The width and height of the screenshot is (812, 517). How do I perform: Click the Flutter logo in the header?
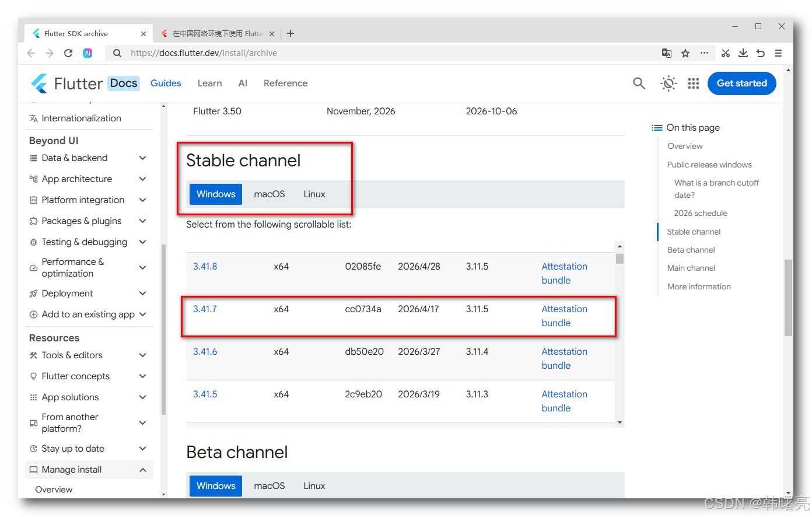click(39, 83)
